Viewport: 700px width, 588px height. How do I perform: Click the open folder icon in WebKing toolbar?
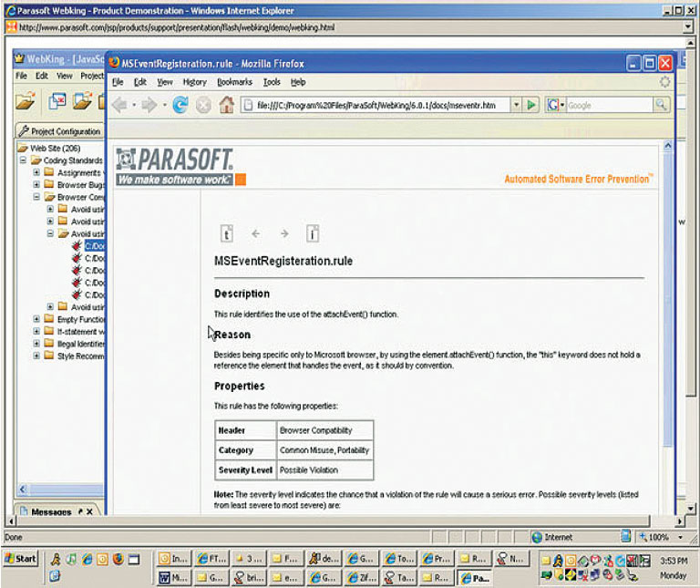[x=26, y=102]
